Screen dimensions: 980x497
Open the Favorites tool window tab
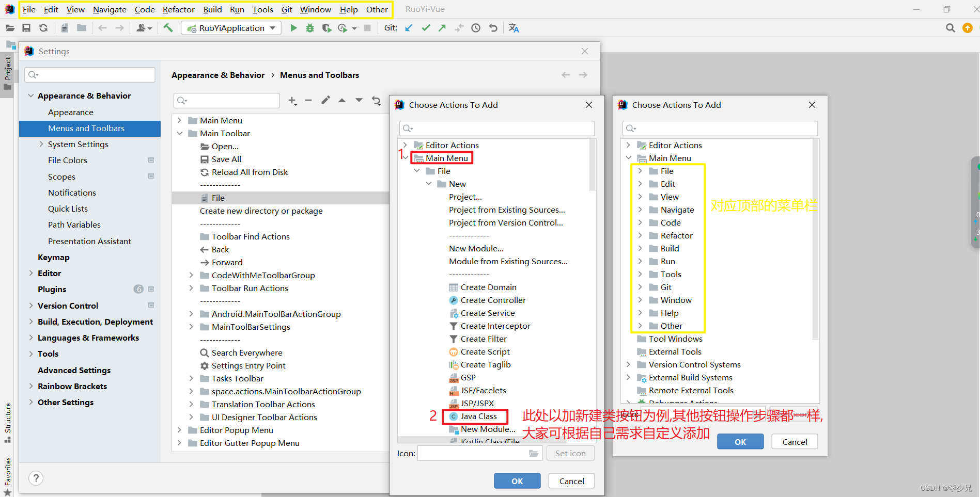point(8,476)
